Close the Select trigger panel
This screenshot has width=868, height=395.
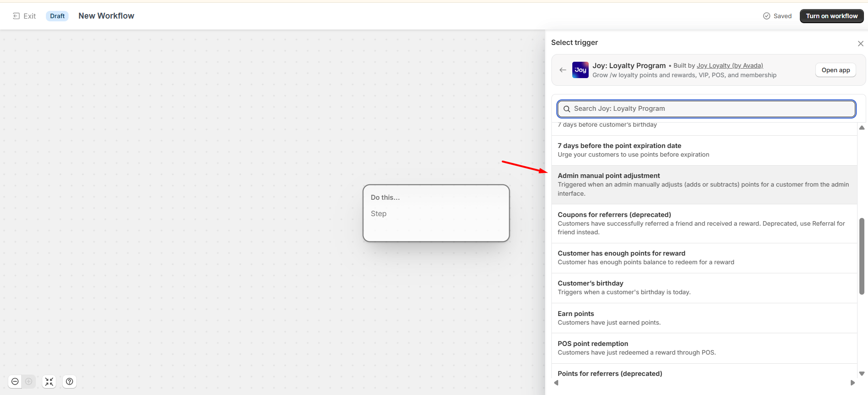click(860, 44)
